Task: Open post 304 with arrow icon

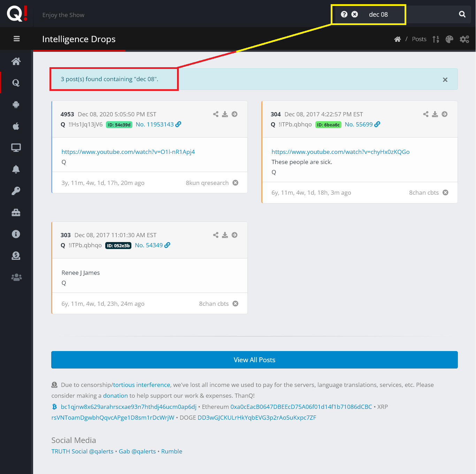Action: pyautogui.click(x=445, y=114)
